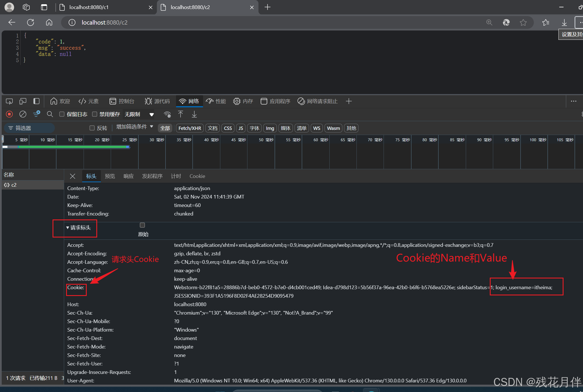This screenshot has width=583, height=392.
Task: Toggle 原始 request headers checkbox
Action: pos(142,225)
